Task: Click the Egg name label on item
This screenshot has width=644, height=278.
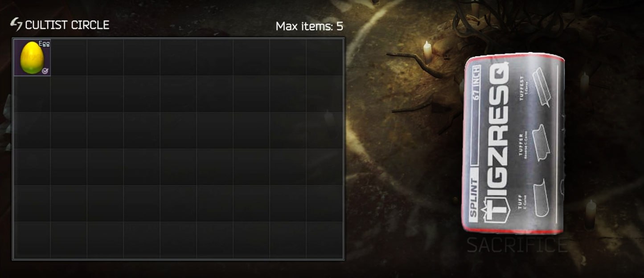Action: click(x=44, y=43)
